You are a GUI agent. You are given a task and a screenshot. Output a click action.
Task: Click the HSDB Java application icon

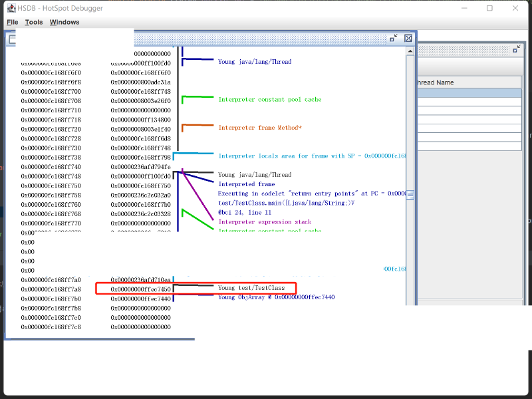pyautogui.click(x=11, y=8)
